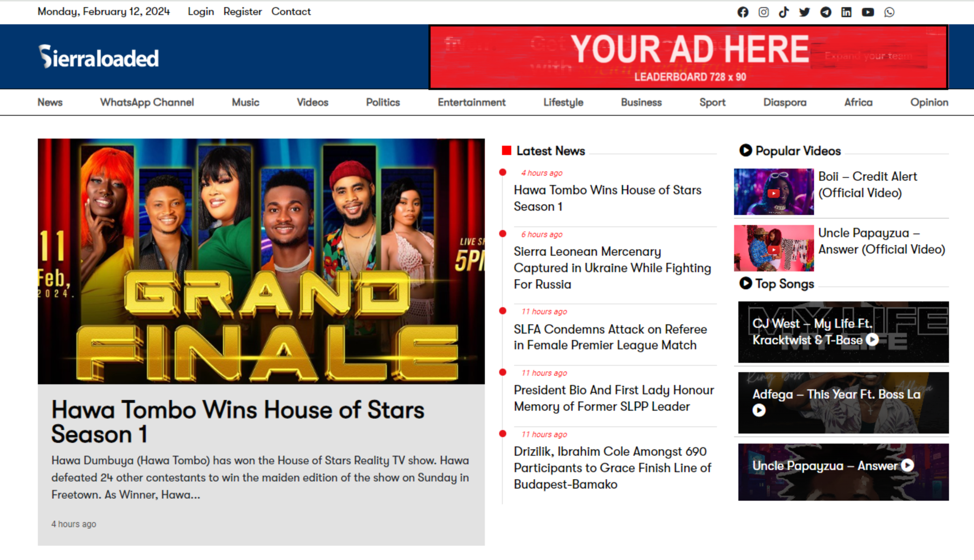Click the red square Latest News icon
This screenshot has height=560, width=974.
pos(506,150)
